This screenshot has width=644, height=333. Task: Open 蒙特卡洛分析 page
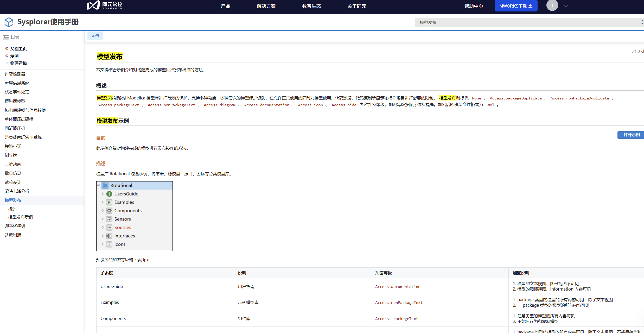point(17,191)
